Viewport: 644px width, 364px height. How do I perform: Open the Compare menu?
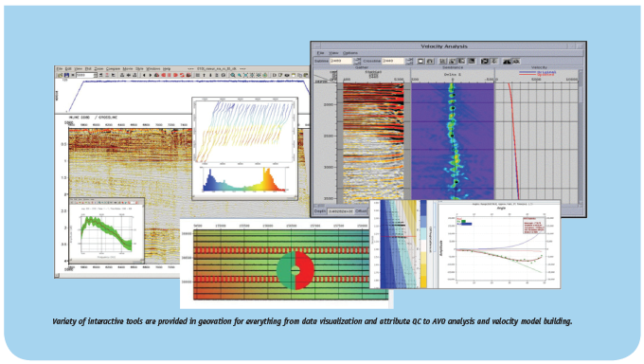[x=113, y=68]
